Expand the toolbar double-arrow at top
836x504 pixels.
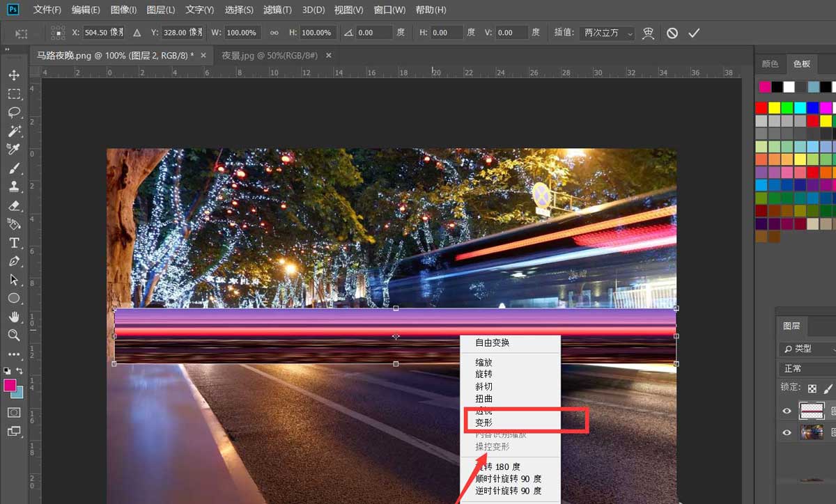click(x=7, y=51)
